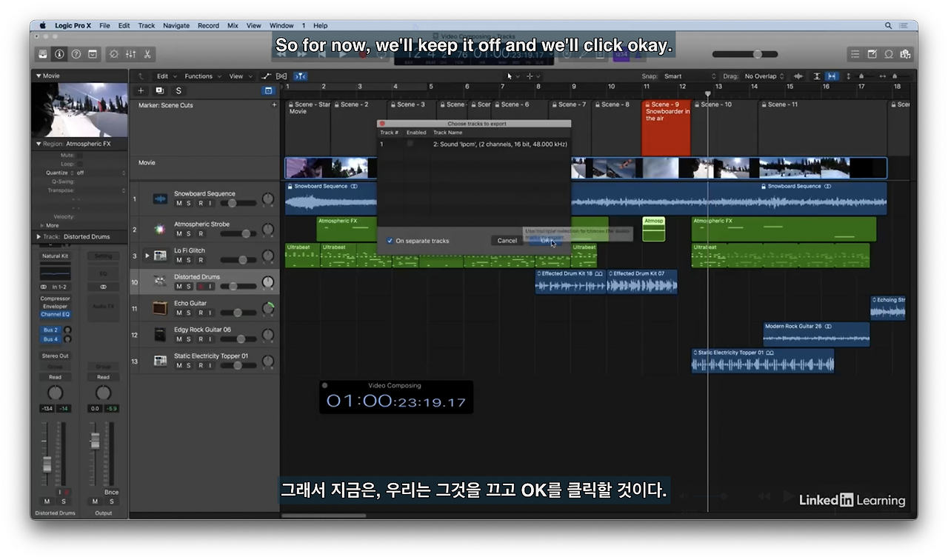The image size is (948, 560).
Task: Click the Bnce button on Output strip
Action: click(x=111, y=492)
